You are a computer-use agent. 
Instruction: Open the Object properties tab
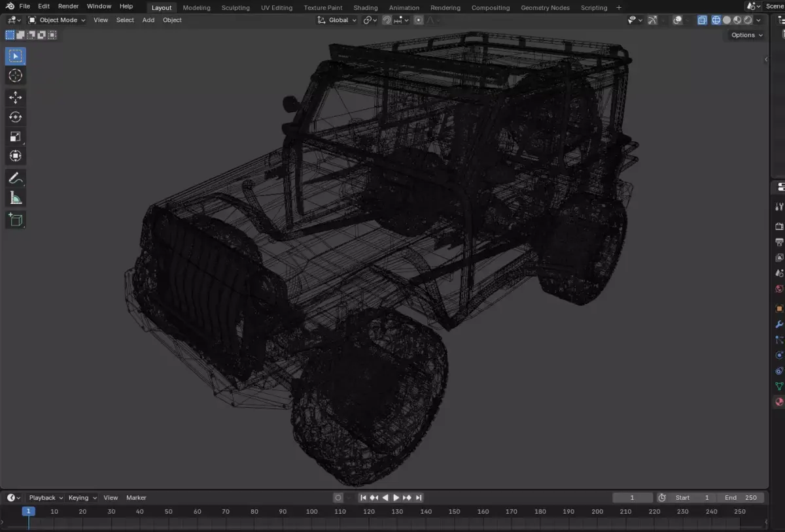778,308
